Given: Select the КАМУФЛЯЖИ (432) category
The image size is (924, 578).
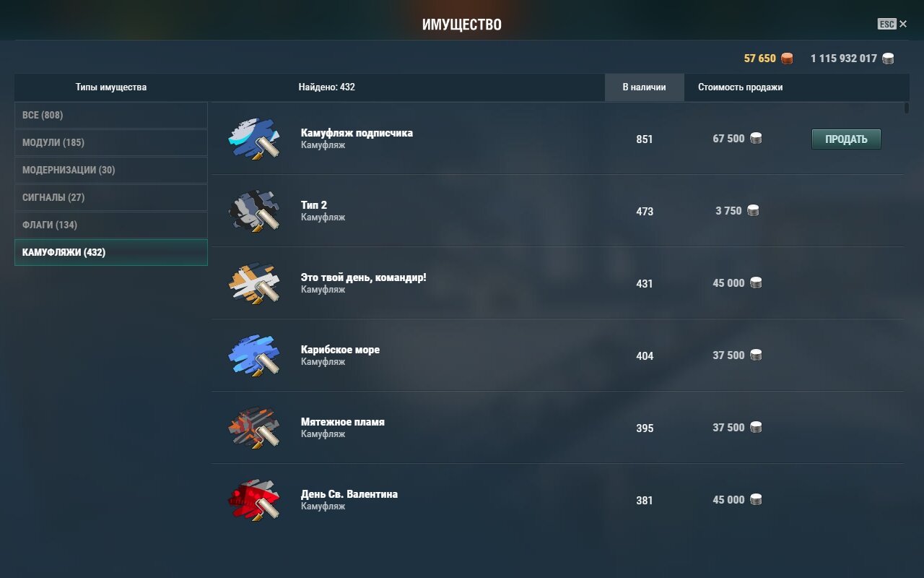Looking at the screenshot, I should point(111,252).
